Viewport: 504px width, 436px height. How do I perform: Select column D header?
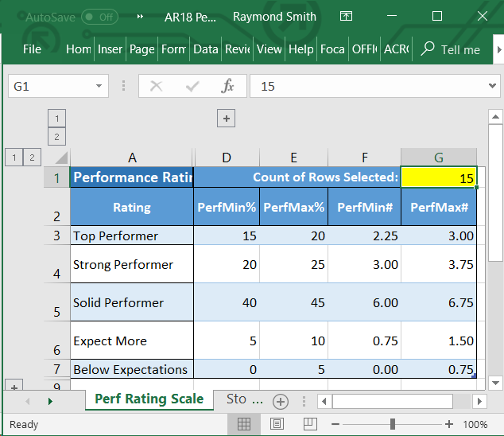(227, 158)
